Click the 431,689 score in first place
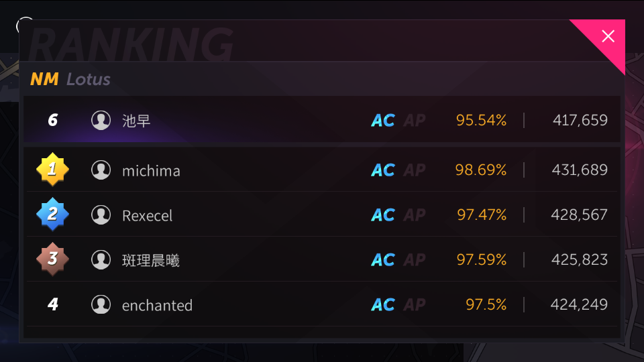 [x=580, y=170]
